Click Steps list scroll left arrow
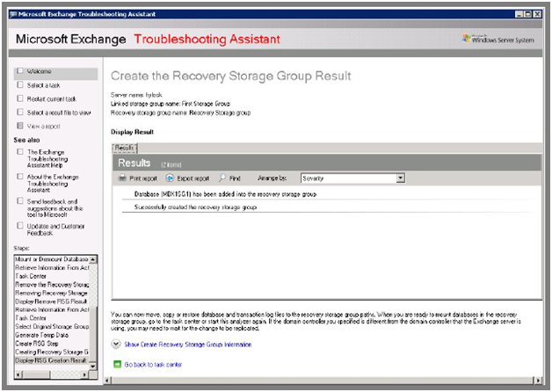 (18, 374)
